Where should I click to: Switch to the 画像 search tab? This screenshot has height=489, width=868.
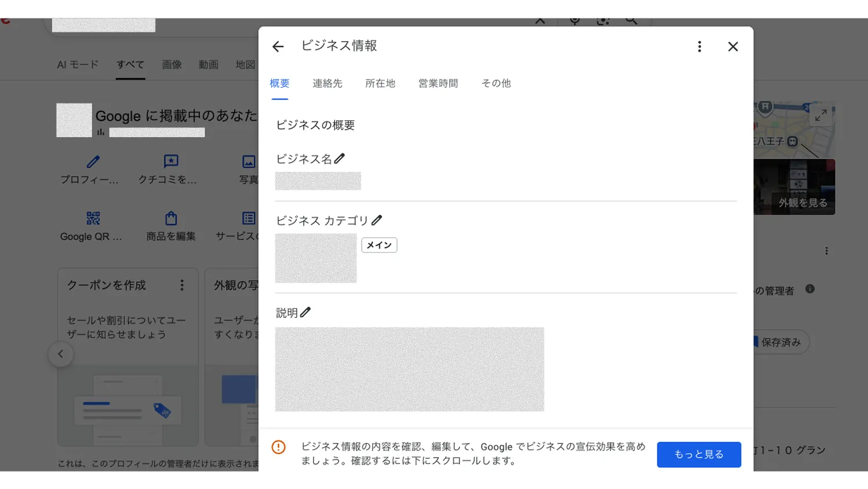tap(172, 65)
